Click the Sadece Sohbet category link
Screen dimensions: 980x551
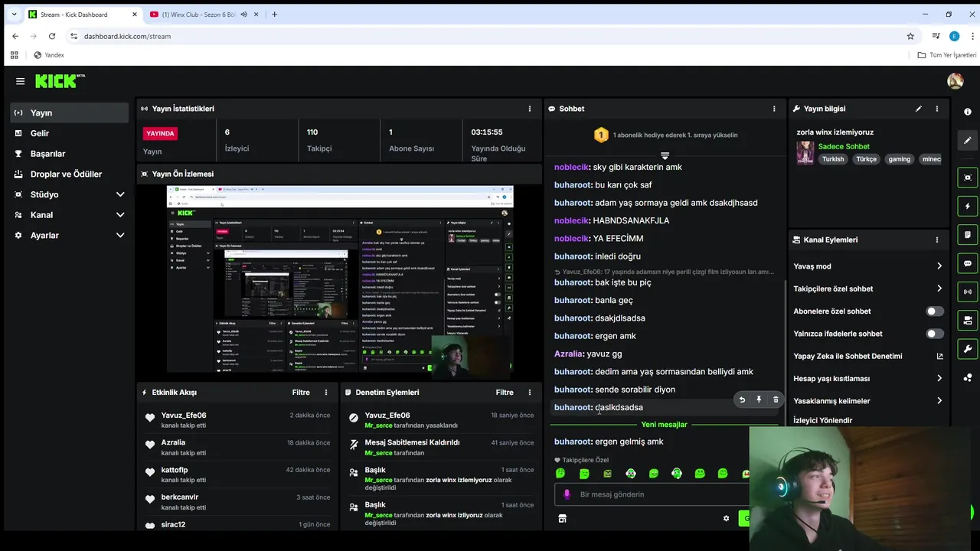click(x=844, y=146)
